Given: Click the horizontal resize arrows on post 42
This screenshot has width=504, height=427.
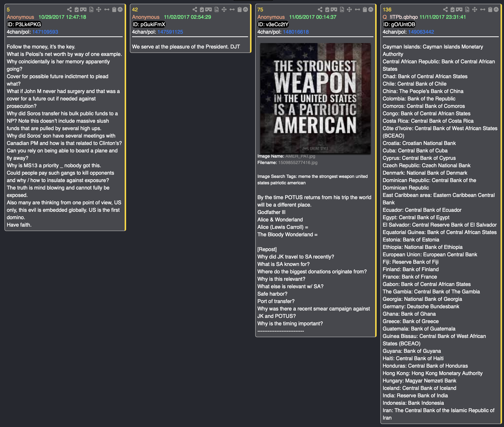Looking at the screenshot, I should coord(232,10).
